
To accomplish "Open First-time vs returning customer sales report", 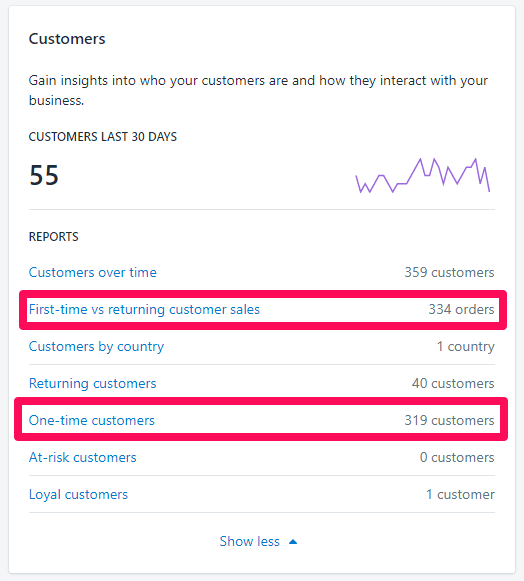I will 144,309.
